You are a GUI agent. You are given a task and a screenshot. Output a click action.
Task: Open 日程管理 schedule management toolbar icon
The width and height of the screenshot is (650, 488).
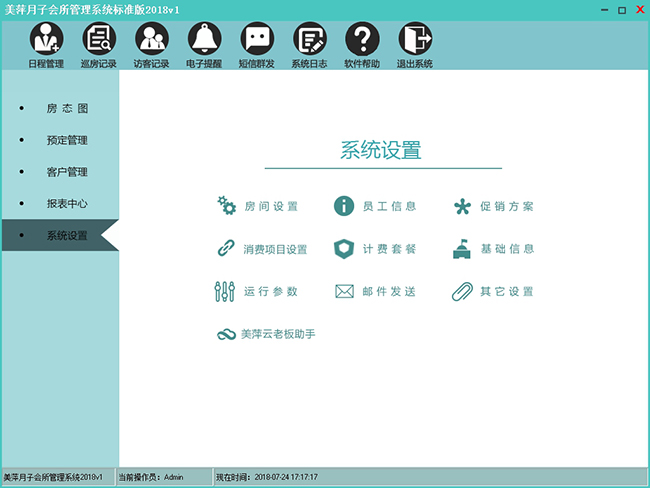click(x=47, y=40)
